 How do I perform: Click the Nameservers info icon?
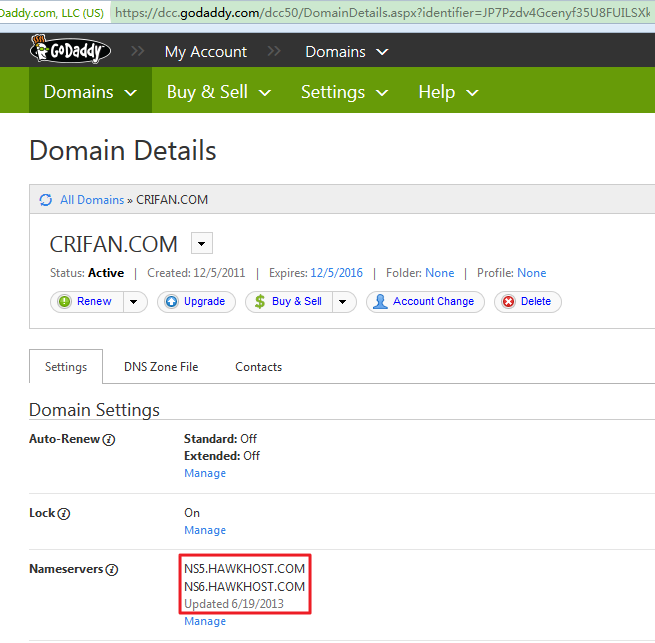coord(112,569)
